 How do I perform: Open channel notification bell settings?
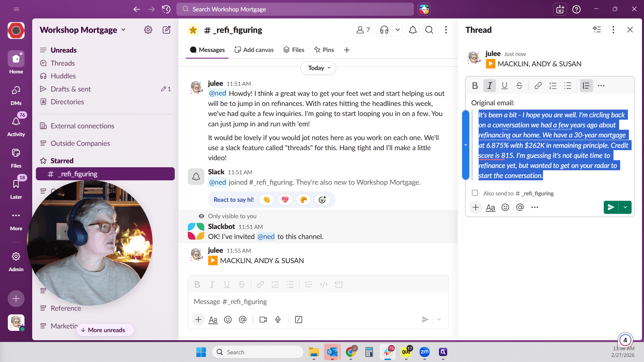coord(413,30)
